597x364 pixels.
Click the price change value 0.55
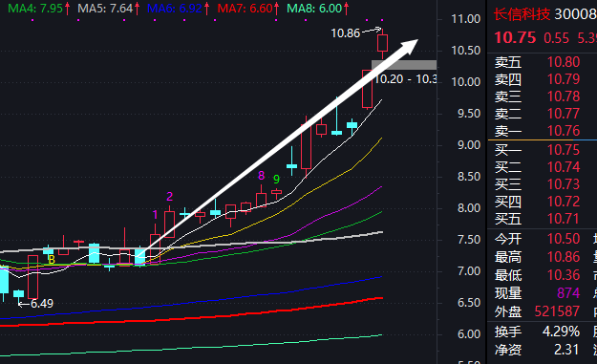[x=556, y=38]
